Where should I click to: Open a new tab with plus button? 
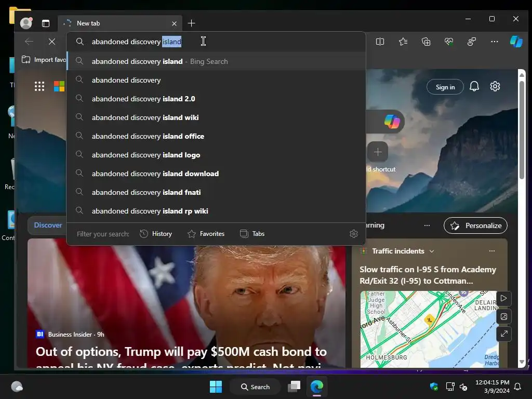point(191,23)
